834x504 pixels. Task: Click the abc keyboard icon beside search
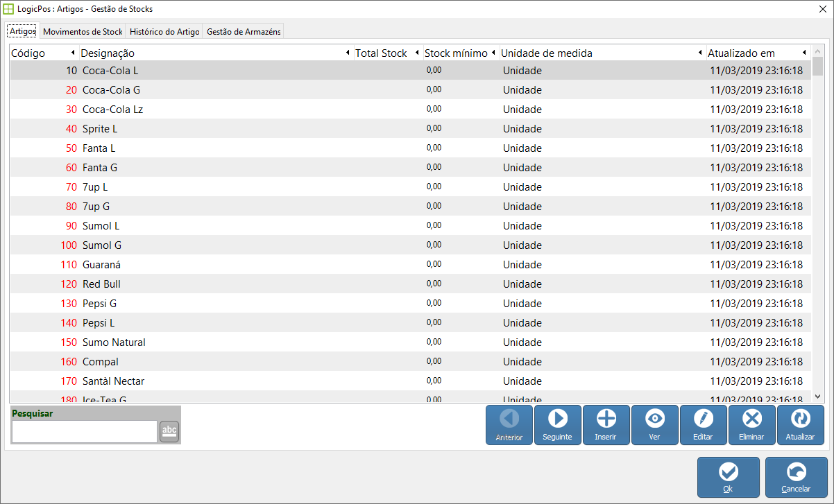tap(169, 431)
